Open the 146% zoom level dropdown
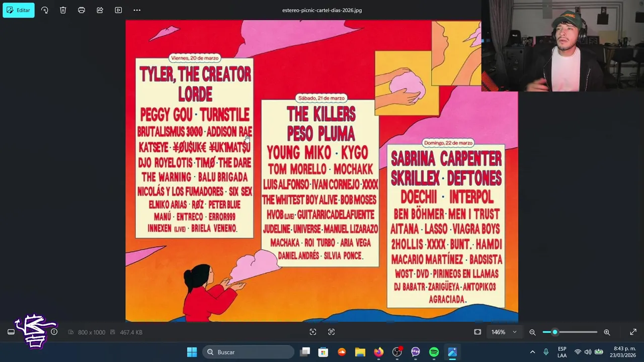The image size is (644, 362). coord(504,332)
